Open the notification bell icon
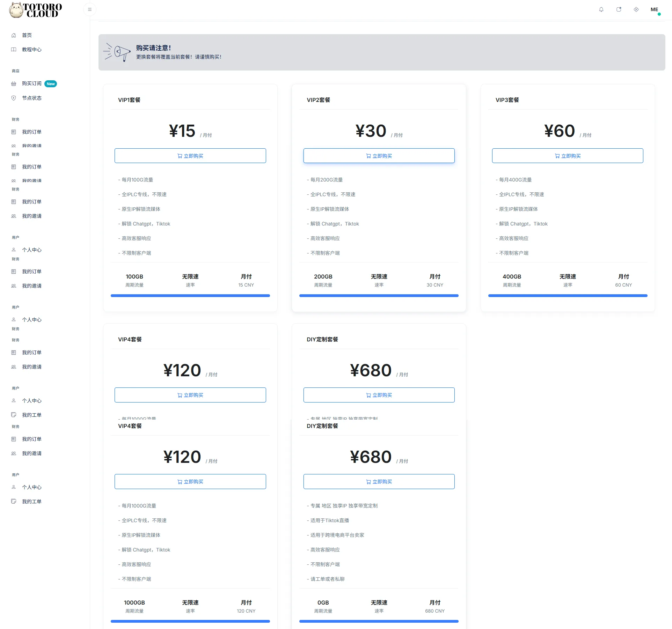672x629 pixels. point(601,9)
